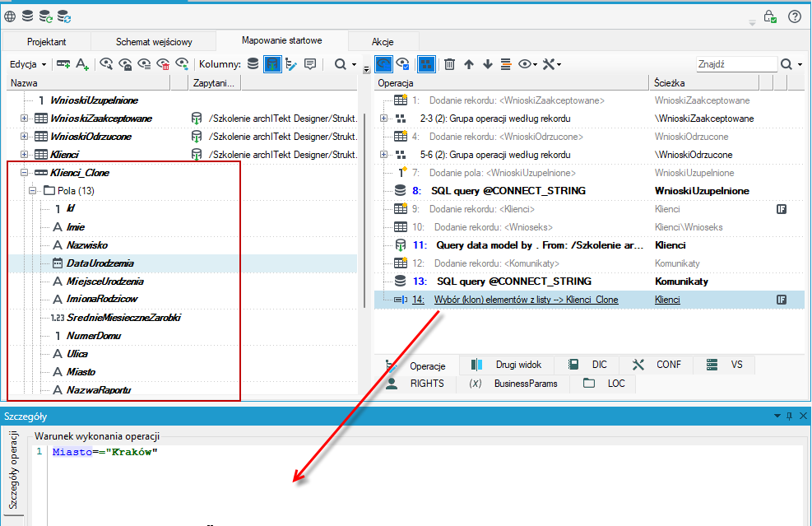Click the help question mark icon
812x526 pixels.
point(795,16)
